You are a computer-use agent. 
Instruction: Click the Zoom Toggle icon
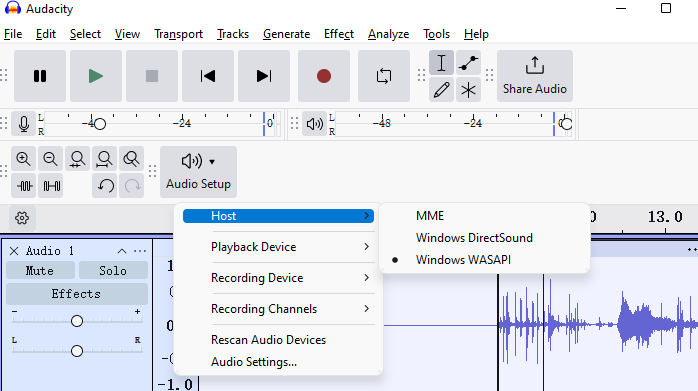point(131,159)
